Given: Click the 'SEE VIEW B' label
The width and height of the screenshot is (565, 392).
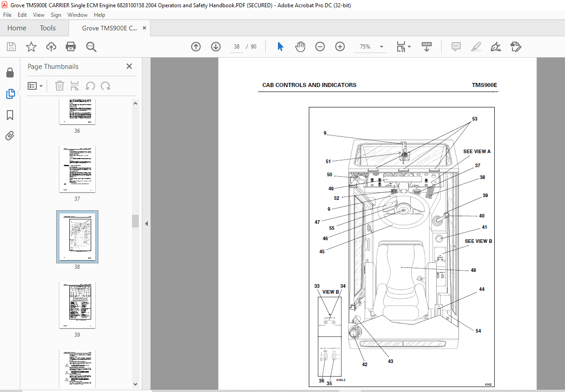Looking at the screenshot, I should (x=478, y=241).
